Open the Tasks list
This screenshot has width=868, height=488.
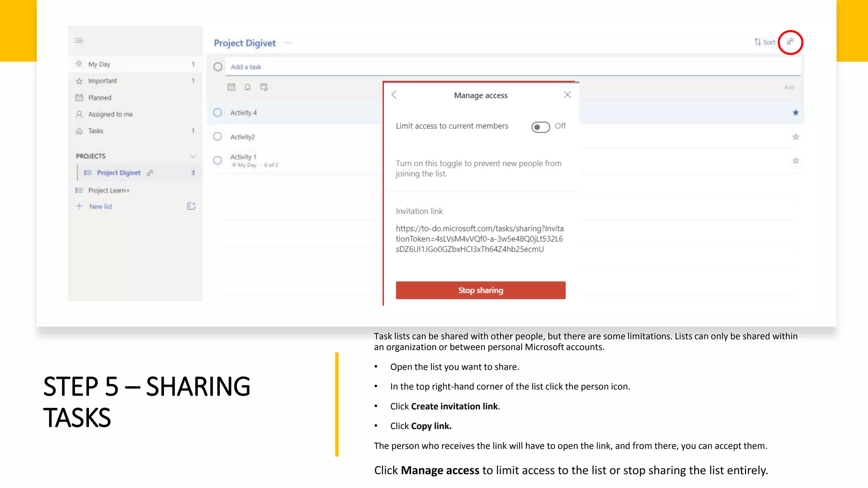click(x=135, y=131)
